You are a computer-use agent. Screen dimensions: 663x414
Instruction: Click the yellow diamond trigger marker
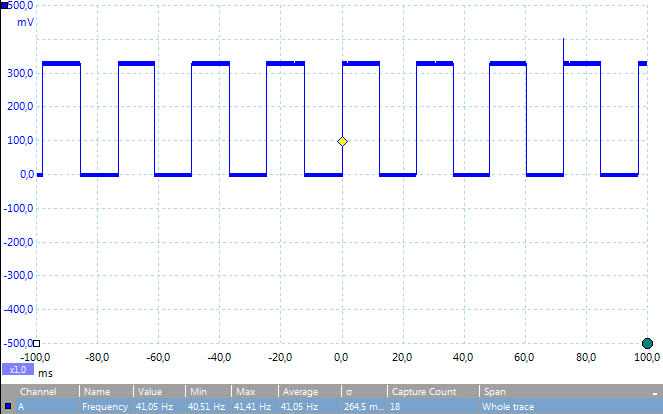tap(342, 142)
